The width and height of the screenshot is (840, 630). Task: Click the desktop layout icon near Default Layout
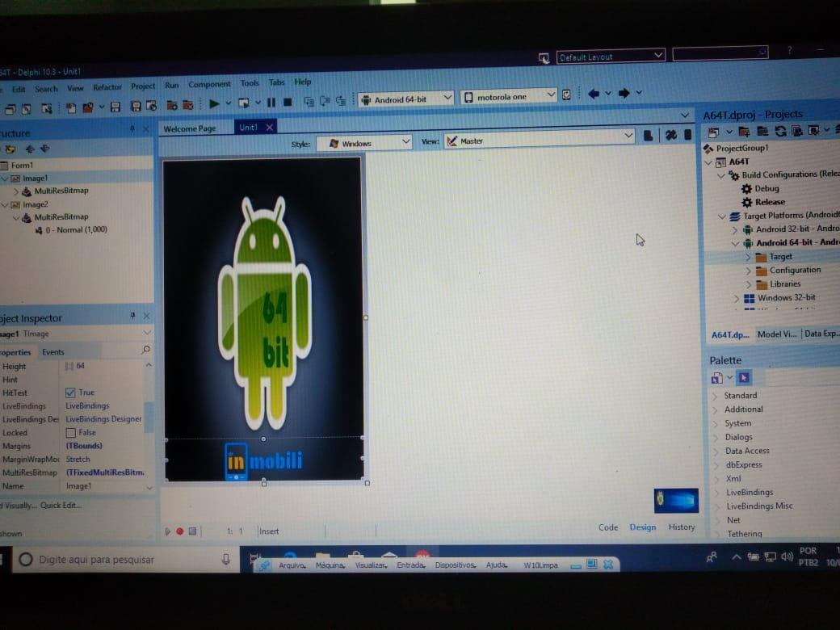544,58
